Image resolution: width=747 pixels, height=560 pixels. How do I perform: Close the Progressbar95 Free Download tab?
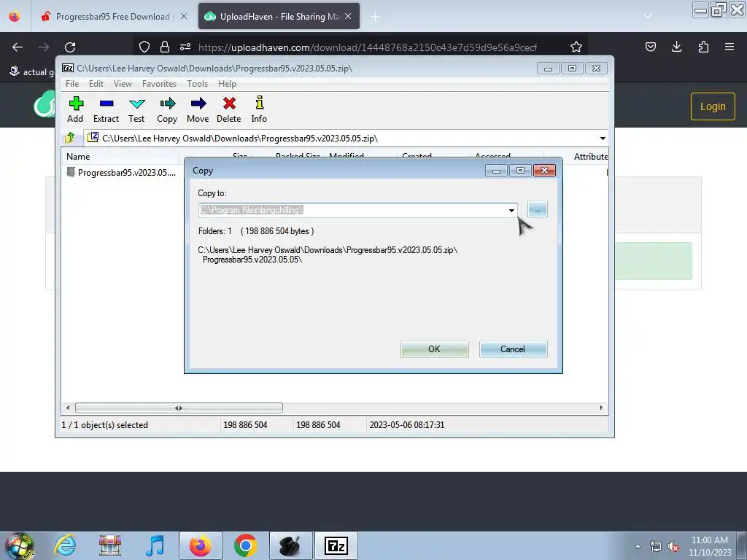183,16
